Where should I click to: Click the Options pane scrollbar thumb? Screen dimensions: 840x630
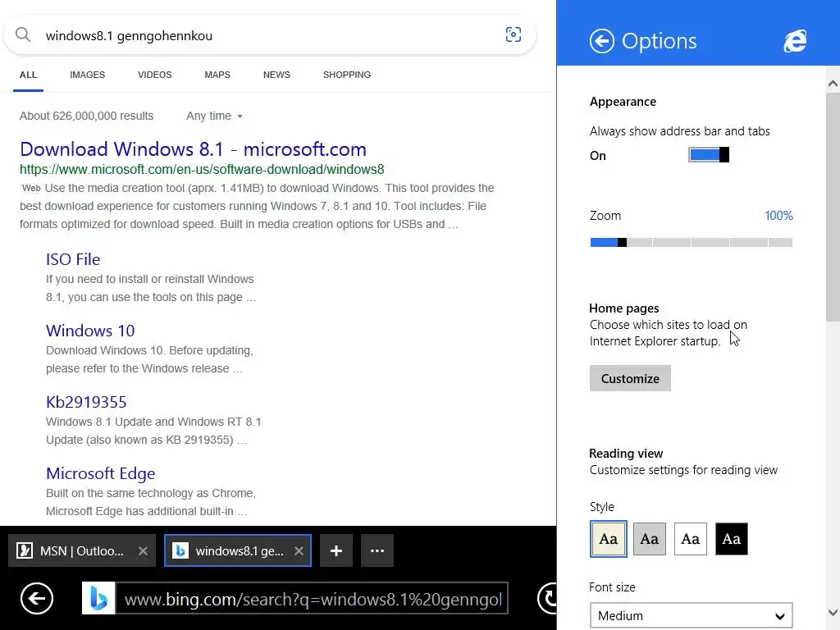pos(833,206)
